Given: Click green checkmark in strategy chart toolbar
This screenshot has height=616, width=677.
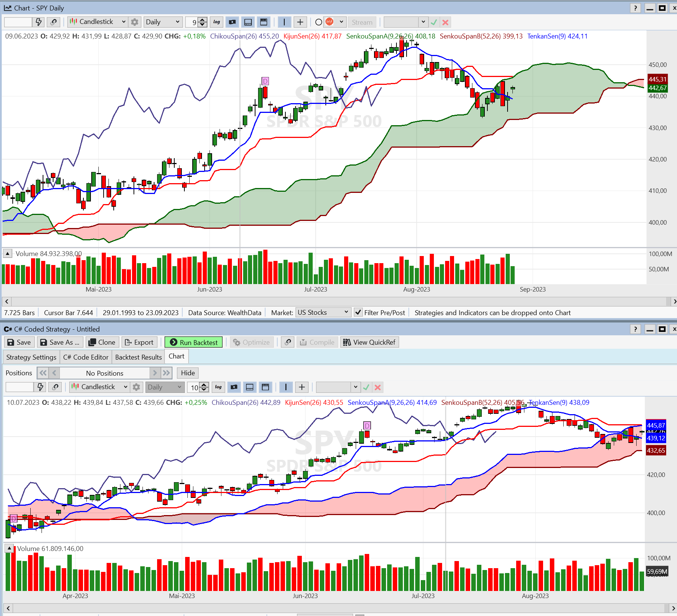Looking at the screenshot, I should tap(366, 387).
